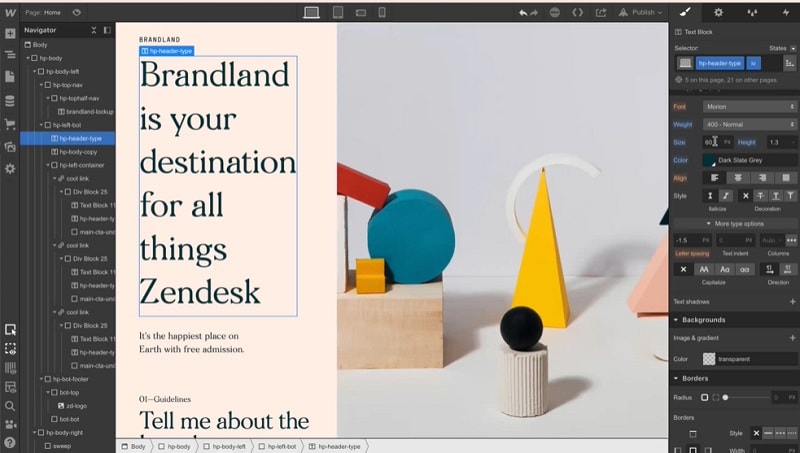Open the Navigator panel icon in sidebar
The height and width of the screenshot is (453, 800).
click(10, 55)
